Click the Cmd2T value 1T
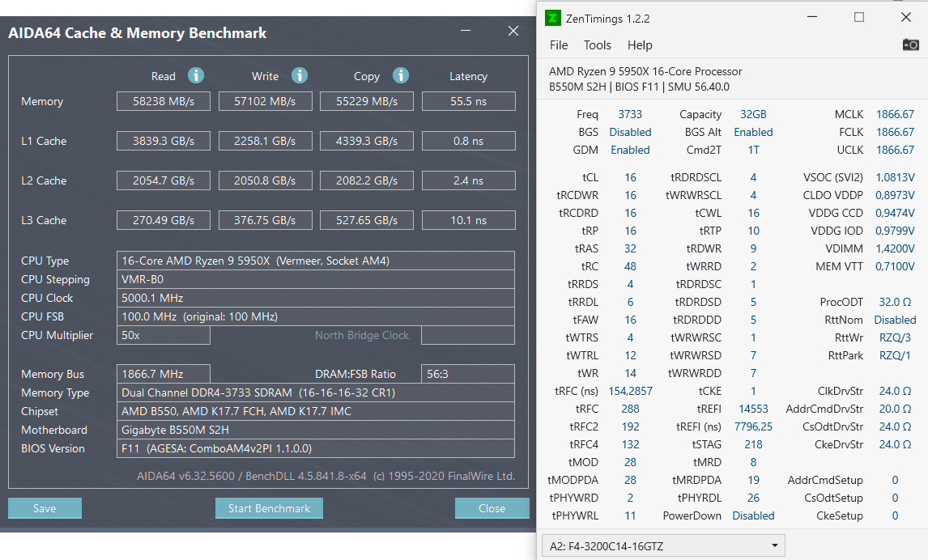 [753, 150]
